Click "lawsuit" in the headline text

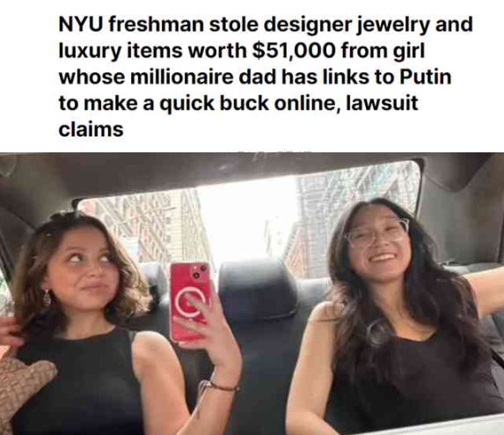tap(382, 103)
